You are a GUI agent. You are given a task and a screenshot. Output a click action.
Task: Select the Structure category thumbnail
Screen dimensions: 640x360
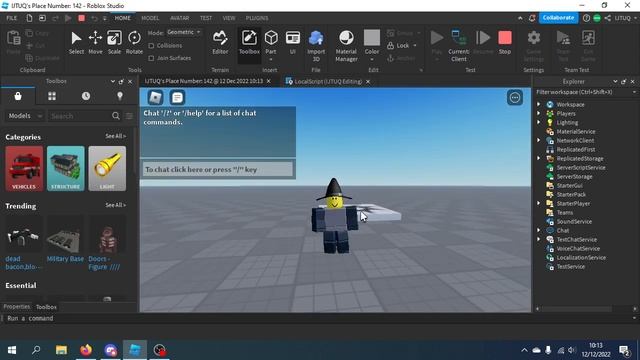click(65, 168)
